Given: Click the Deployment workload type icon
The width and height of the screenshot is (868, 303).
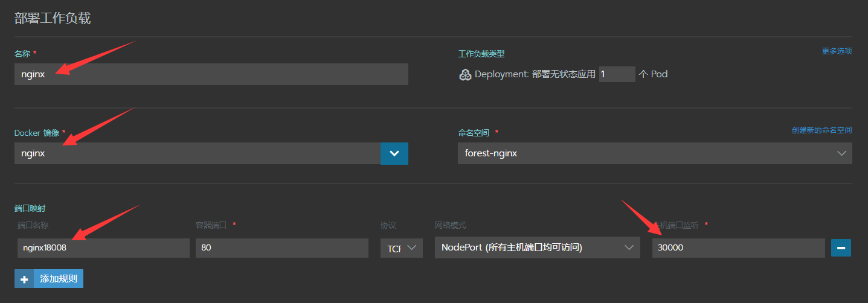Looking at the screenshot, I should pos(465,75).
